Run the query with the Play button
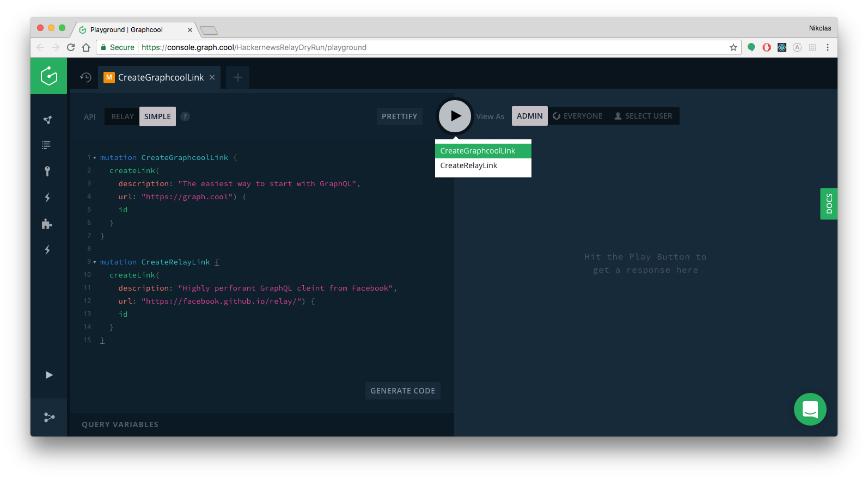 455,116
